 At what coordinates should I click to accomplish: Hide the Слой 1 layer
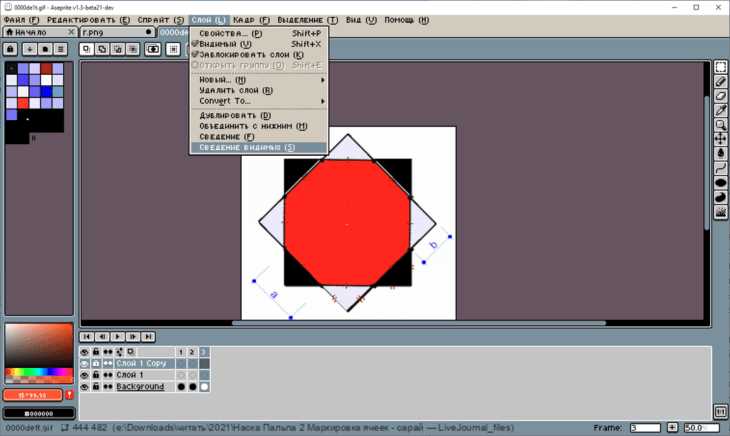tap(84, 375)
